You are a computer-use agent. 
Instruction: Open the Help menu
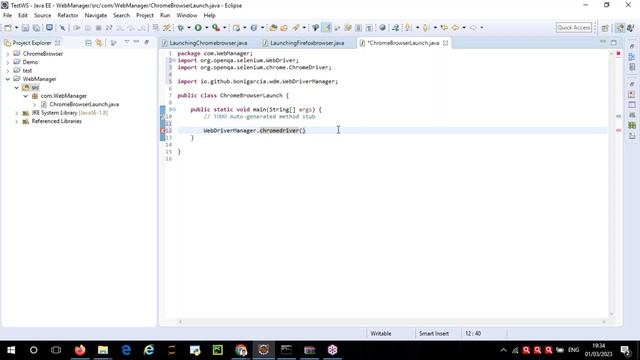point(209,16)
